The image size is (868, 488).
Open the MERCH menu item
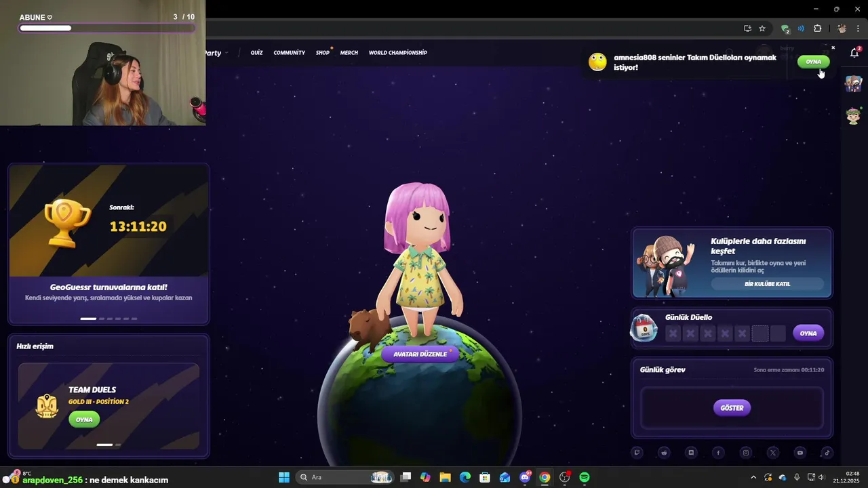[x=349, y=53]
